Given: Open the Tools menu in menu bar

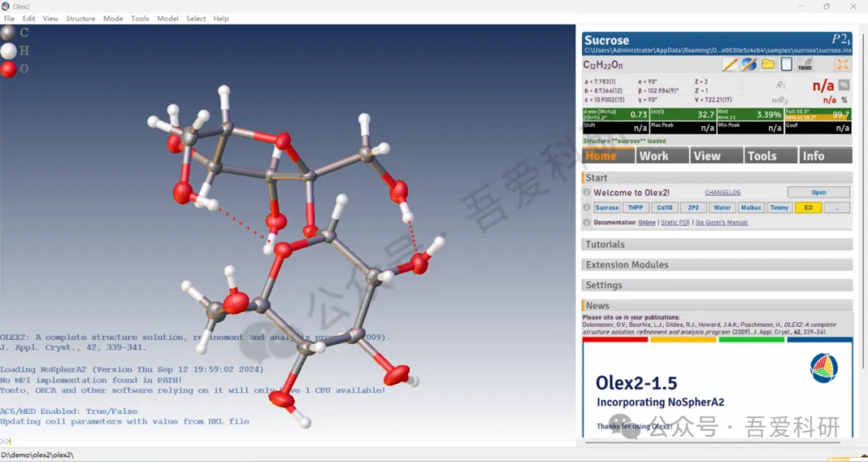Looking at the screenshot, I should [x=140, y=18].
